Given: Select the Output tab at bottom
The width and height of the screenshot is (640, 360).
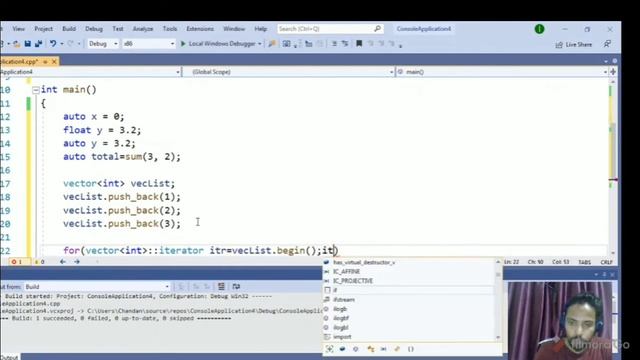Looking at the screenshot, I should (x=9, y=357).
